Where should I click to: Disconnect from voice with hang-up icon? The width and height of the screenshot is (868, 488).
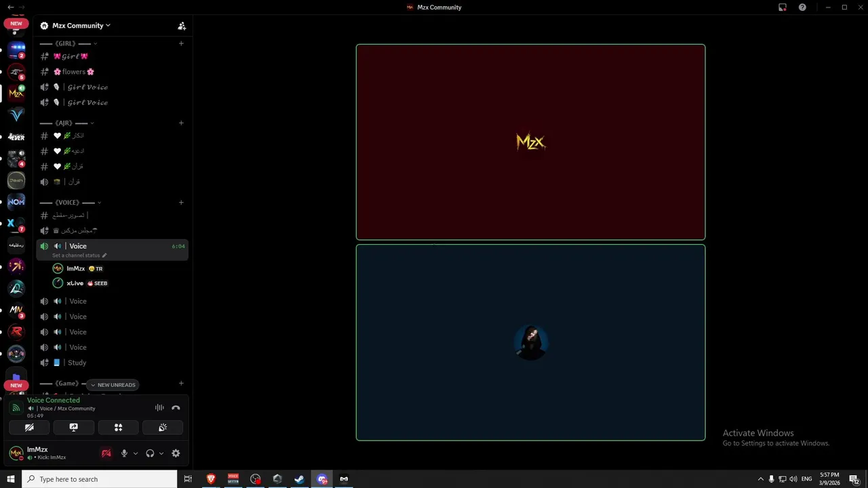point(176,407)
